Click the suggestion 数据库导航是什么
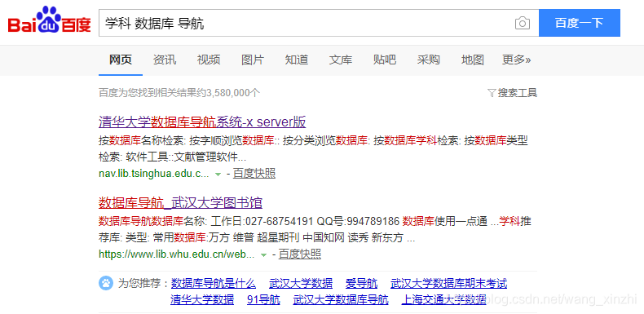Screen dimensions: 644x314 213,283
